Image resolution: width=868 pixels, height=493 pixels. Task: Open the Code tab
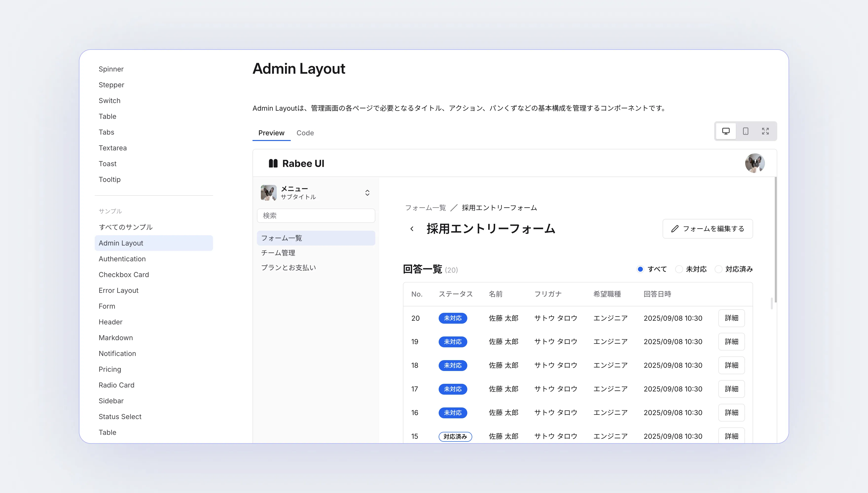305,133
